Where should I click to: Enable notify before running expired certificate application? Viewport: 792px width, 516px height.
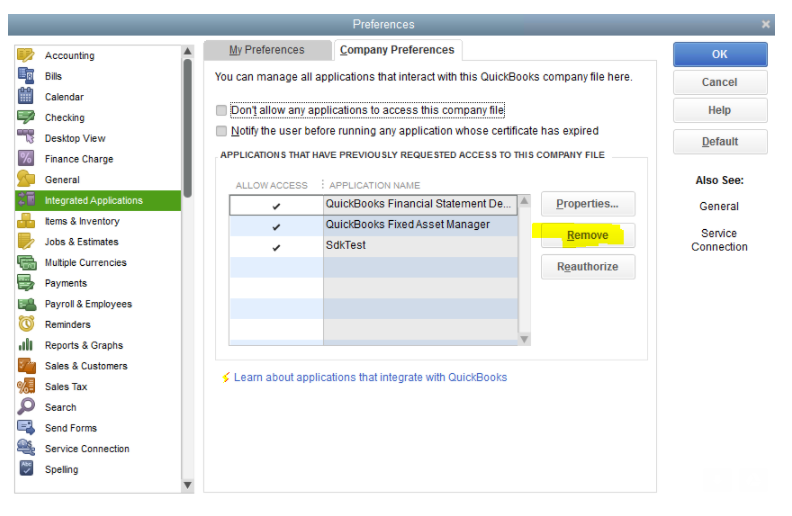tap(221, 131)
